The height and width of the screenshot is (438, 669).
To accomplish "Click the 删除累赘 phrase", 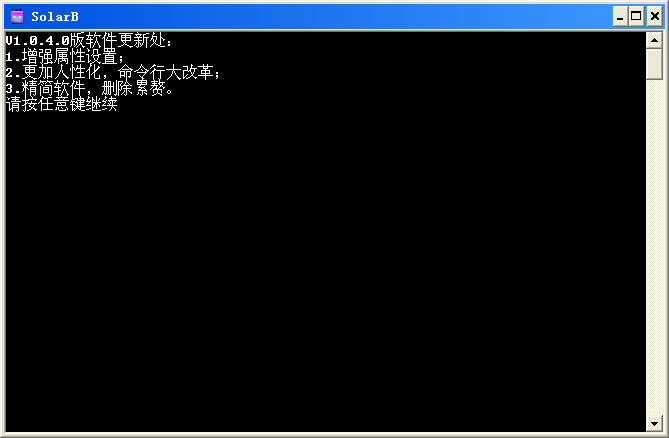I will 134,89.
